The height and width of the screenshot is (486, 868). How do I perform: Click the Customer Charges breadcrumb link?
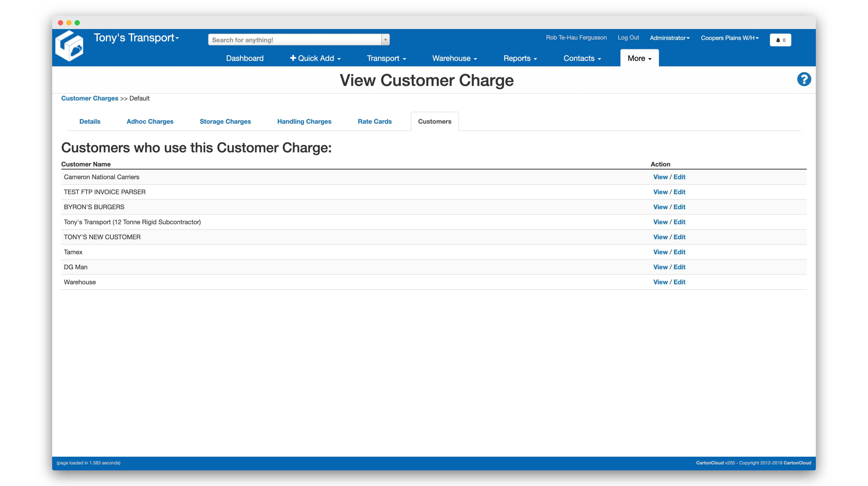(90, 98)
